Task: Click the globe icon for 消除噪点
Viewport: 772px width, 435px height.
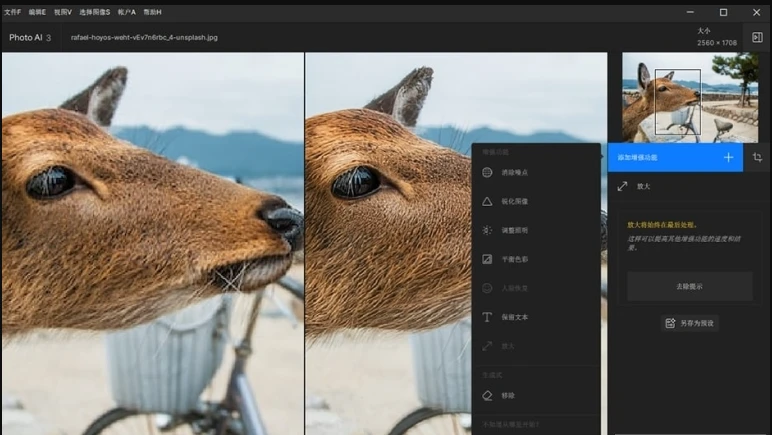Action: 487,172
